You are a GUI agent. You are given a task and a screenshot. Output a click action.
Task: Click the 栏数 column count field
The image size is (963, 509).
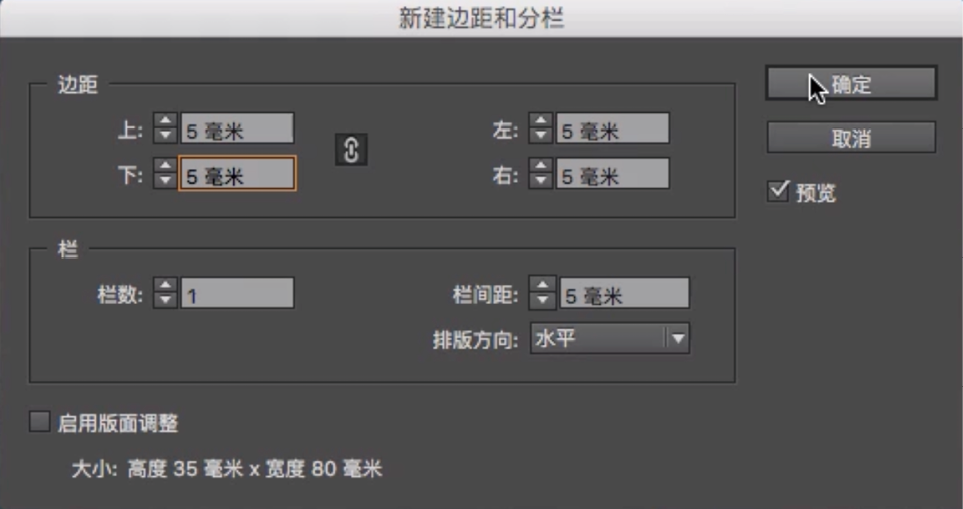point(238,295)
